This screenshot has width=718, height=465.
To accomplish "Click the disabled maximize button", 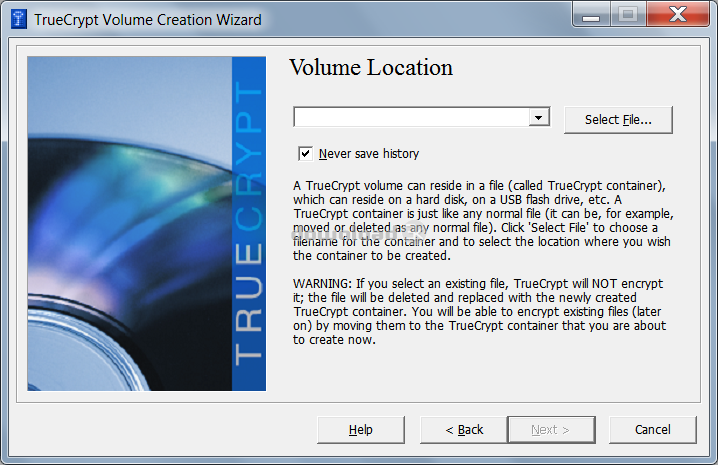I will pos(628,15).
